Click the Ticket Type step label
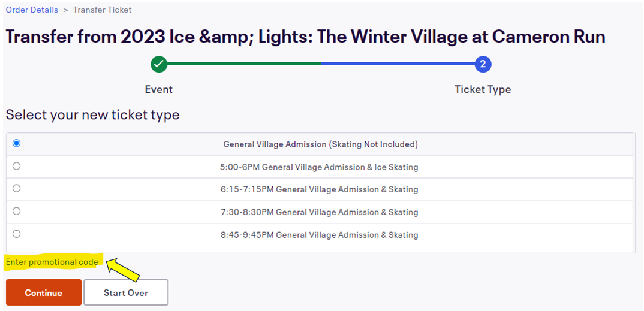 click(x=483, y=89)
